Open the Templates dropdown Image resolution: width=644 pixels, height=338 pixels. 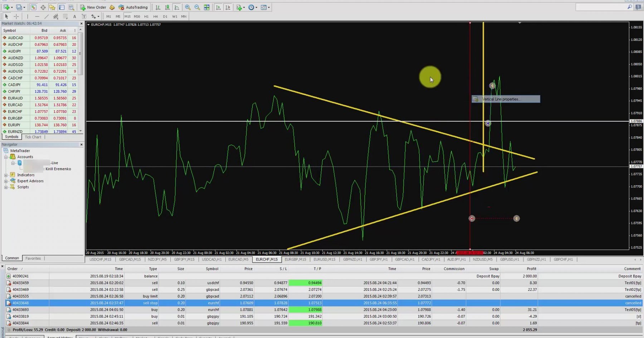pyautogui.click(x=265, y=7)
